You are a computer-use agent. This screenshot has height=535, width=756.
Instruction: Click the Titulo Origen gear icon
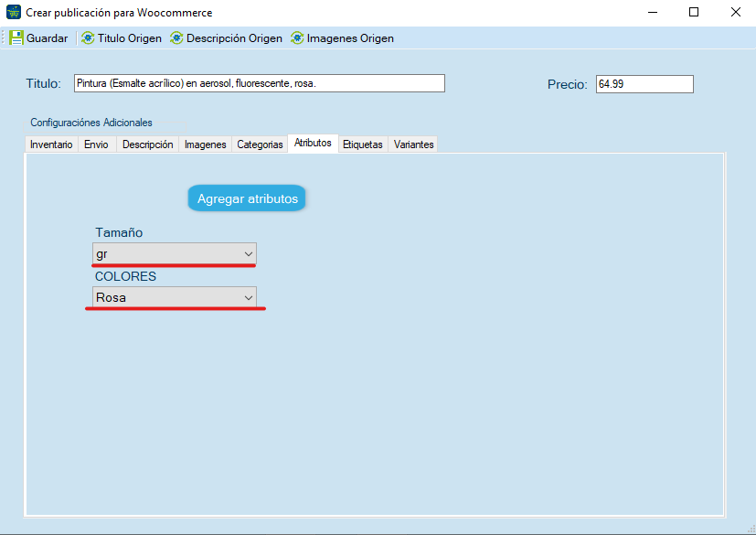[x=88, y=38]
